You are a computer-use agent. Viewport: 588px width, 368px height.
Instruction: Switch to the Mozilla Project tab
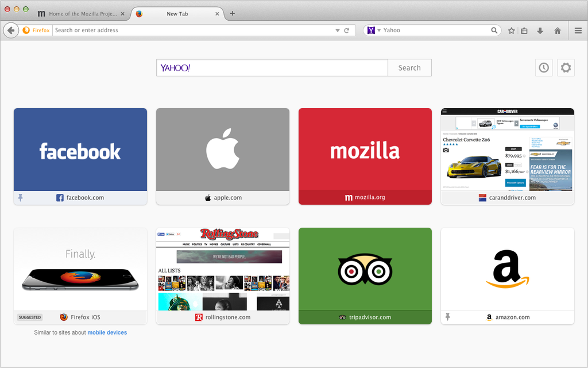click(80, 13)
